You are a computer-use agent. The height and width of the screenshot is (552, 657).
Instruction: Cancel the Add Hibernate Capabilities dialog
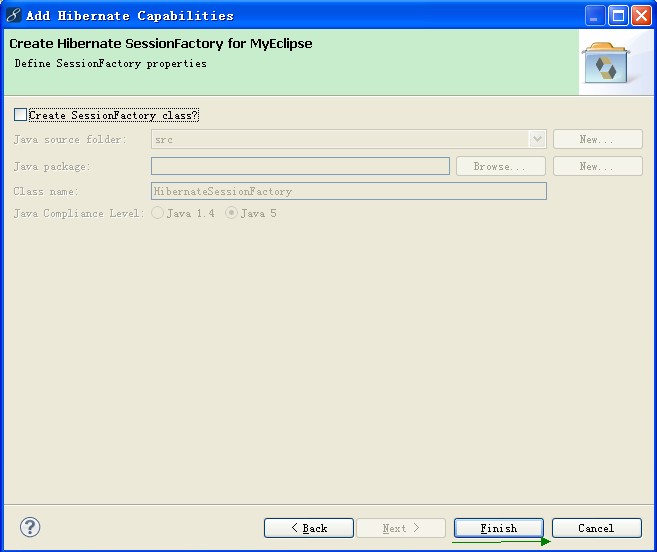[597, 528]
